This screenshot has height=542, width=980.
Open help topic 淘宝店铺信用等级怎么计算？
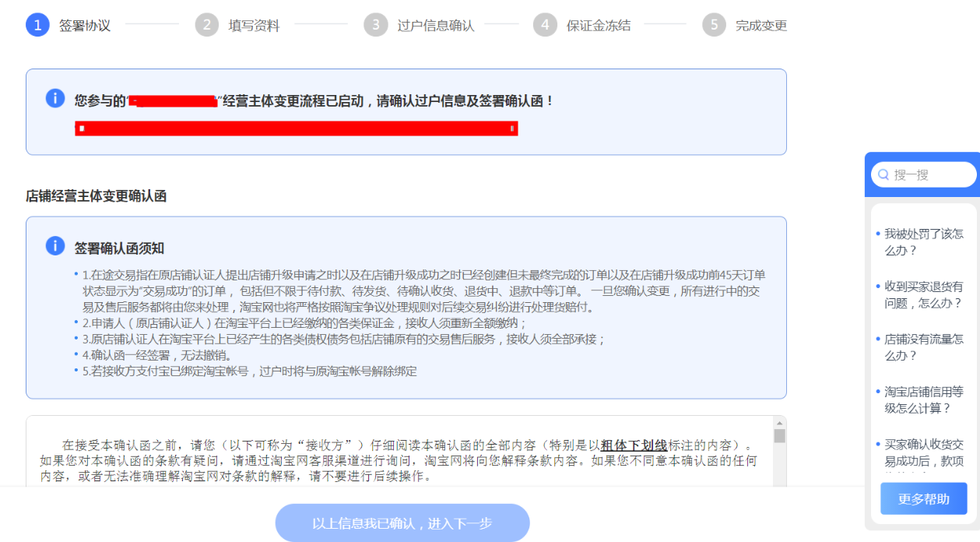[923, 399]
